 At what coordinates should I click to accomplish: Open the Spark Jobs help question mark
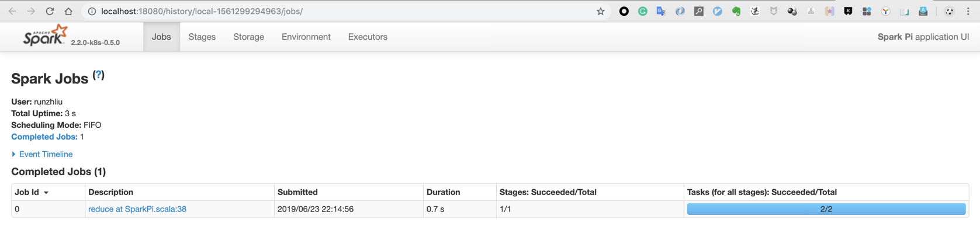click(98, 75)
